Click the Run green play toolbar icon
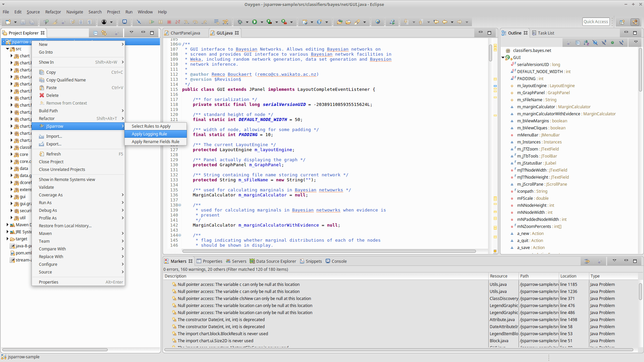 coord(255,22)
